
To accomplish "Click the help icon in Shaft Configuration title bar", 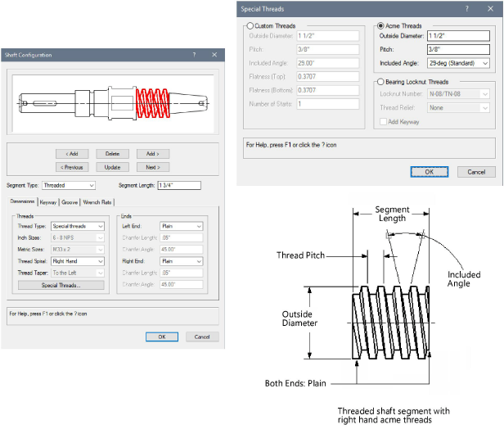I will (194, 55).
